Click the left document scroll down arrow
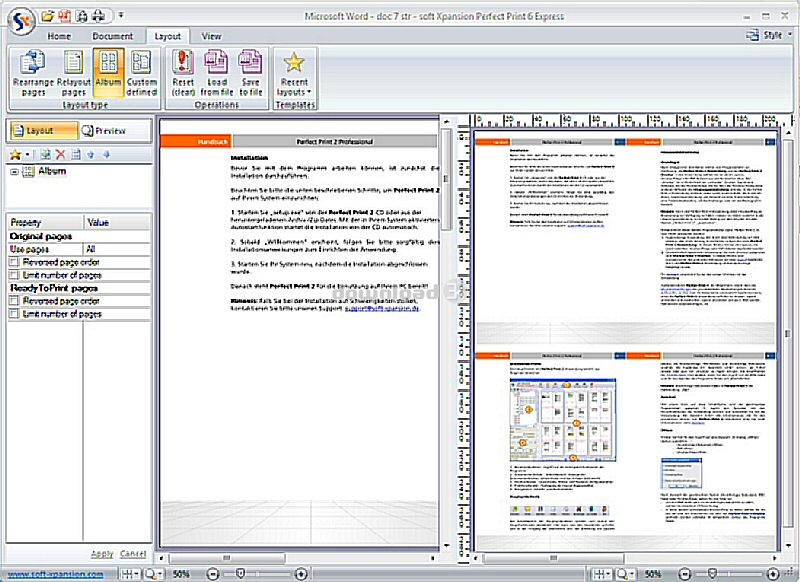The height and width of the screenshot is (582, 800). (x=446, y=546)
